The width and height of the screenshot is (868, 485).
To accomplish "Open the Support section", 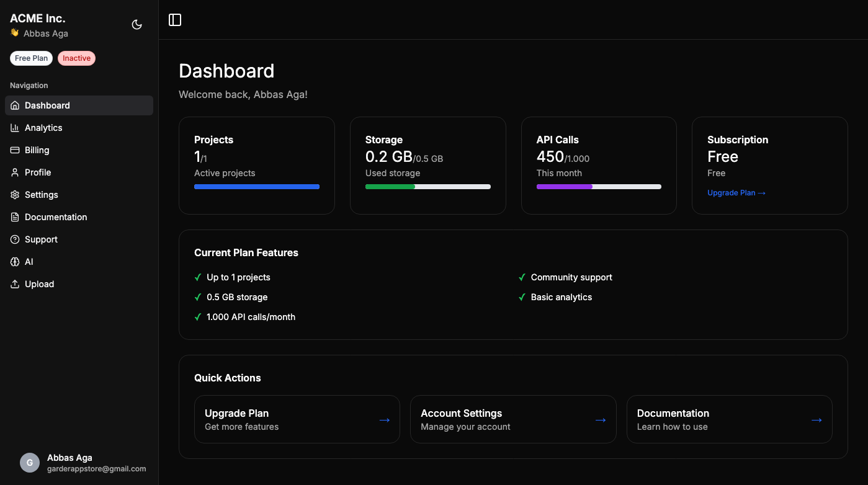I will coord(41,239).
